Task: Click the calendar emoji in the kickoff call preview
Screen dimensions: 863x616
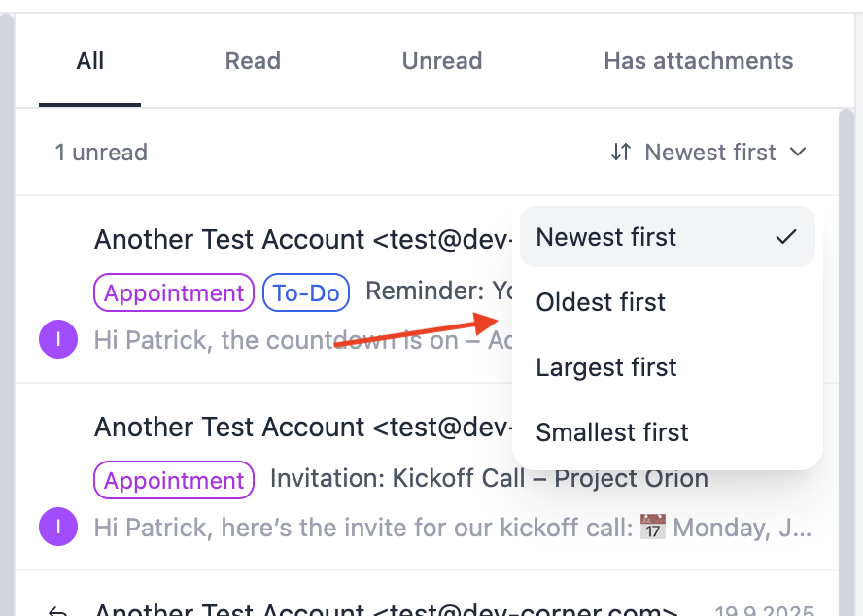Action: coord(654,528)
